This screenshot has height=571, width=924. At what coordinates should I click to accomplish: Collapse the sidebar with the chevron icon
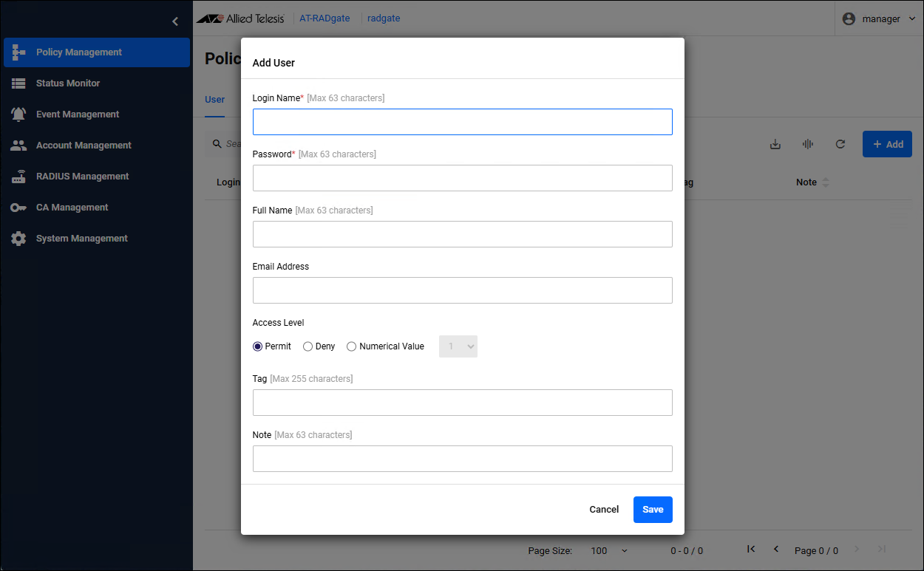pos(175,21)
